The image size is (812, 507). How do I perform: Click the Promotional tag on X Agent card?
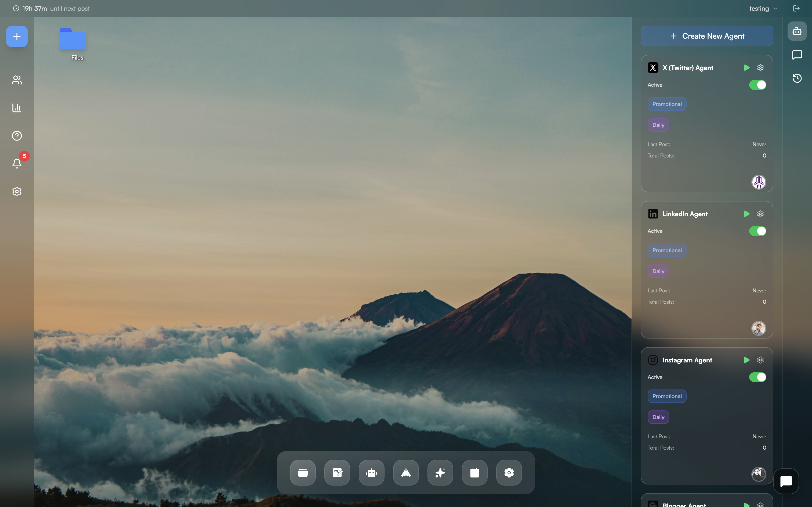[667, 104]
